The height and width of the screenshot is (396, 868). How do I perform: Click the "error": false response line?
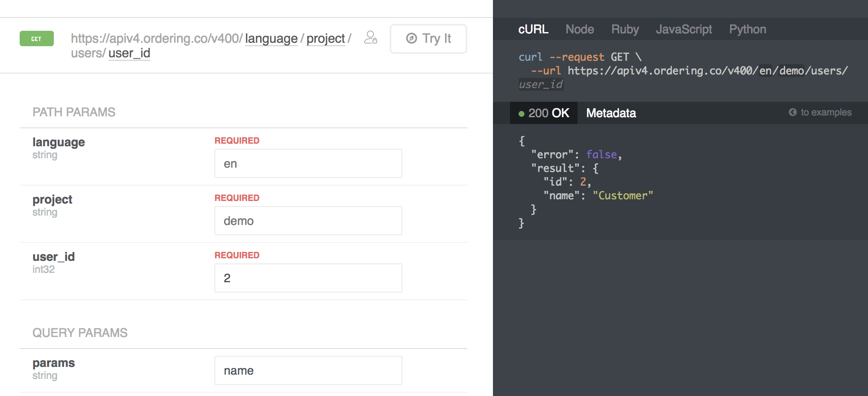click(576, 154)
